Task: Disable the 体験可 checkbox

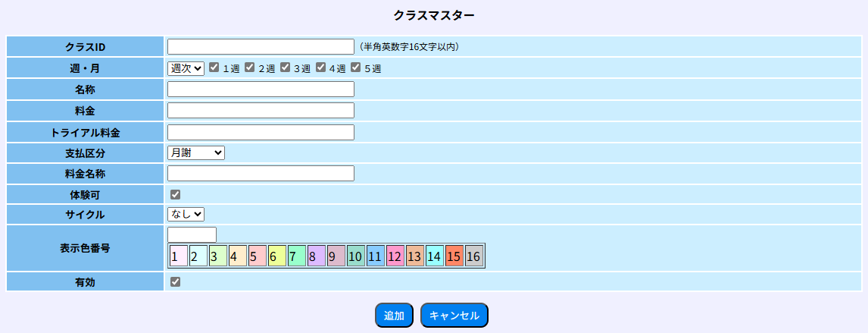Action: 176,195
